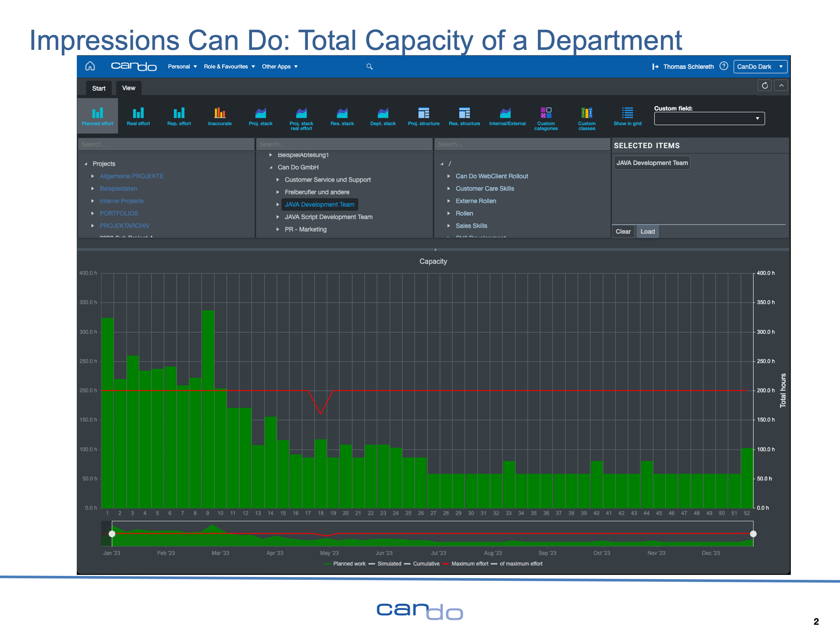840x630 pixels.
Task: Select the Planned effort chart
Action: (x=97, y=116)
